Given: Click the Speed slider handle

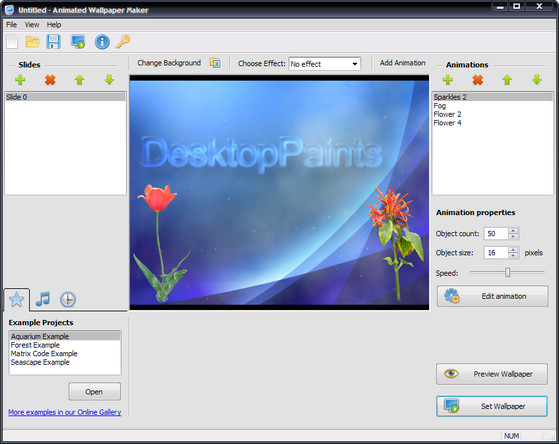Looking at the screenshot, I should (508, 272).
